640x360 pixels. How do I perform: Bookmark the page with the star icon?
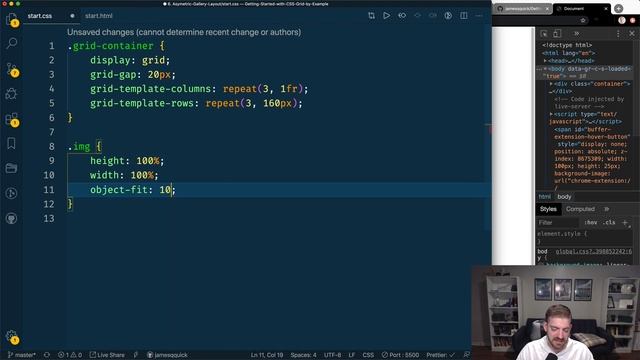(583, 20)
